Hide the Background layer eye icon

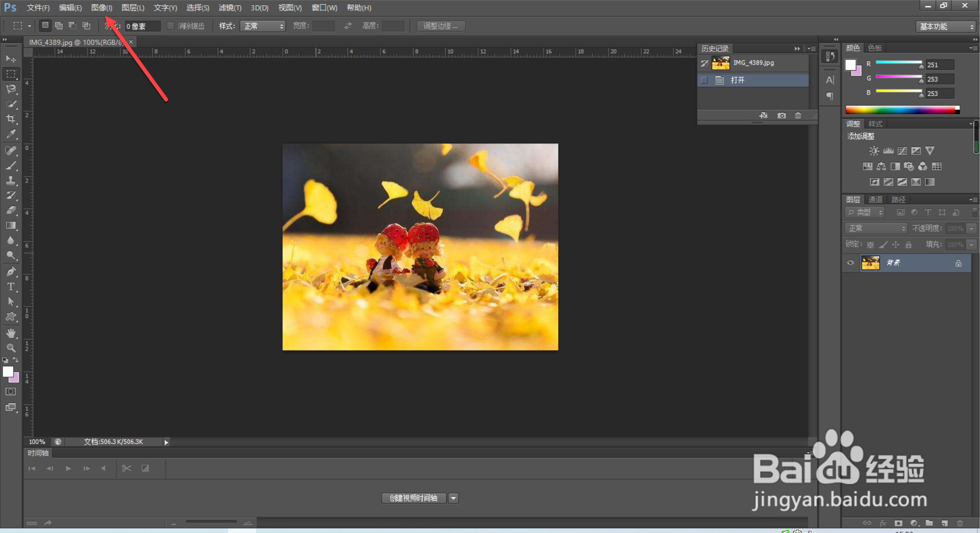[850, 263]
